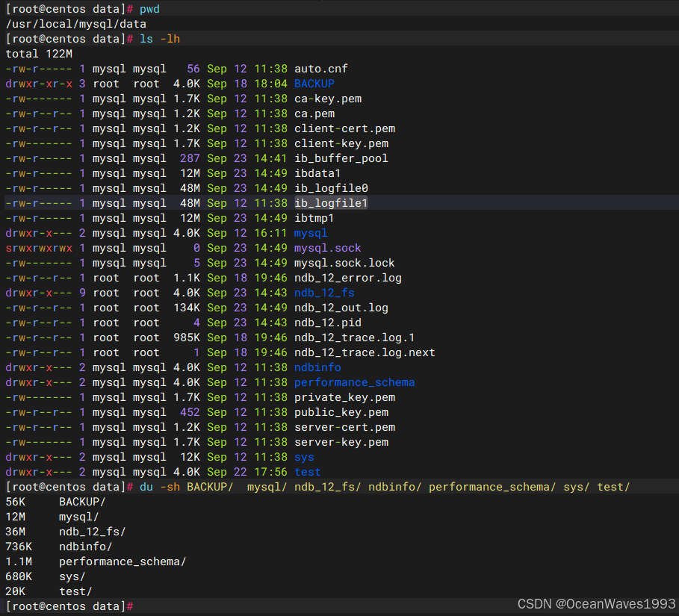This screenshot has width=679, height=616.
Task: Click the final empty shell prompt
Action: click(x=69, y=606)
